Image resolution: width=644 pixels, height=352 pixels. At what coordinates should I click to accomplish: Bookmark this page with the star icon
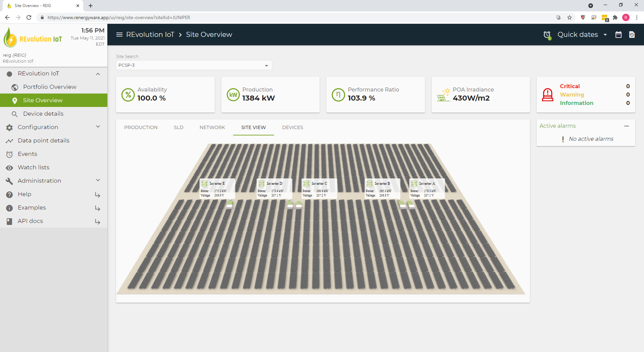click(x=570, y=17)
